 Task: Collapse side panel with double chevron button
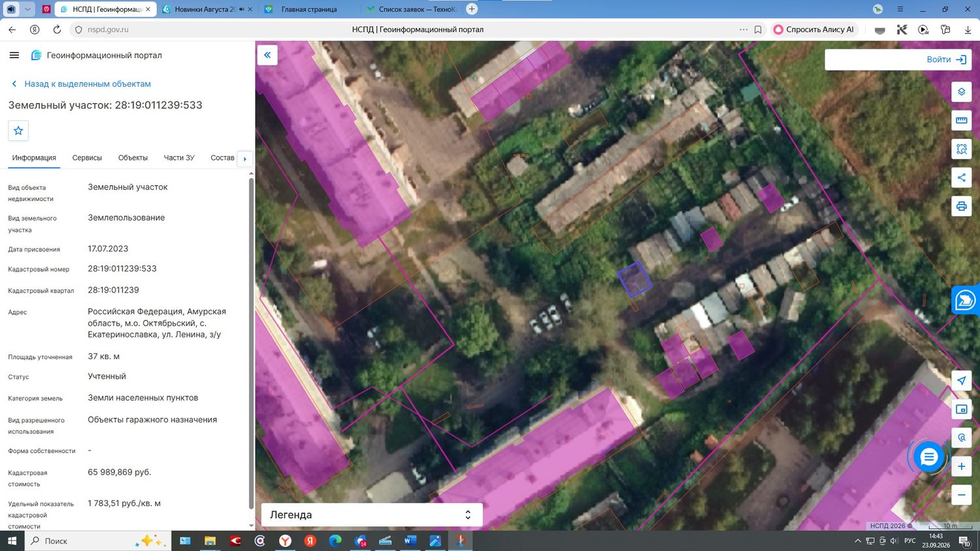267,55
